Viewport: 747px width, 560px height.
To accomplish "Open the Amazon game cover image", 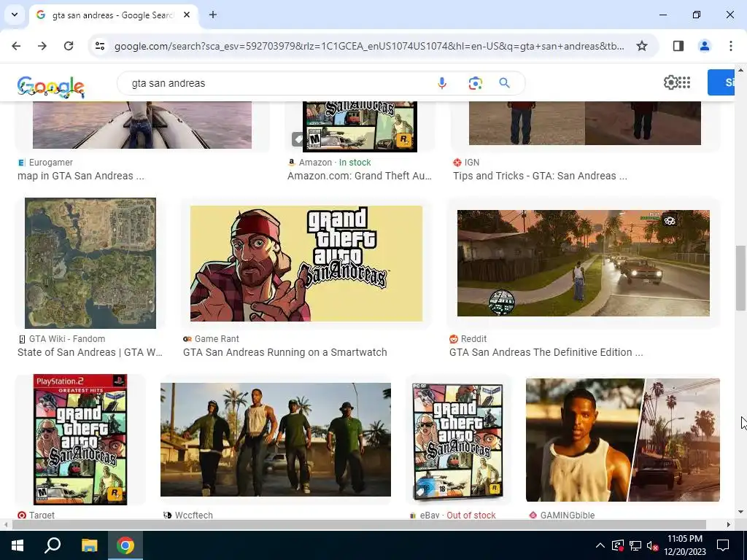I will coord(360,127).
